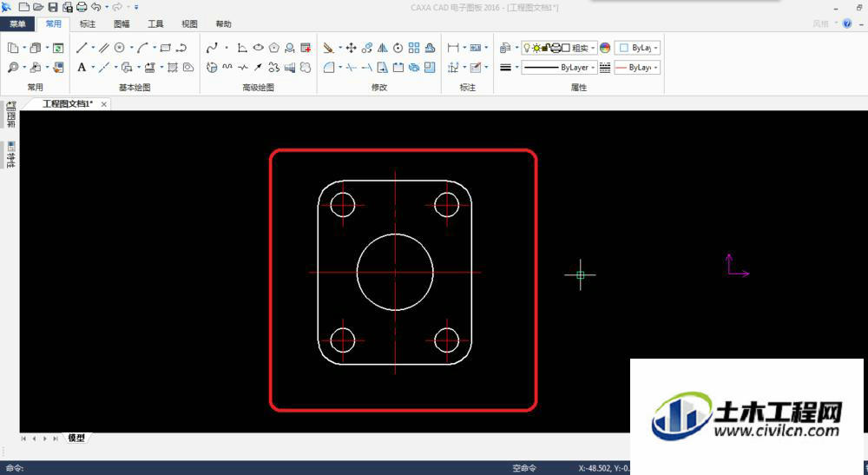Select the Polyline tool

pyautogui.click(x=181, y=48)
